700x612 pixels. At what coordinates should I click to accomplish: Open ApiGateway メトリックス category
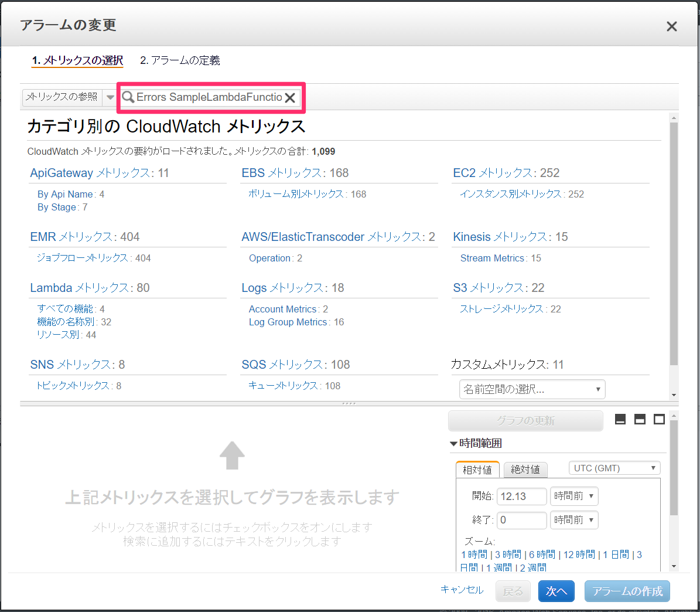(x=90, y=173)
